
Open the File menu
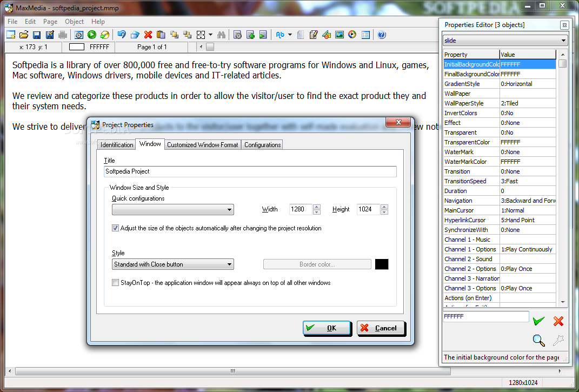12,22
